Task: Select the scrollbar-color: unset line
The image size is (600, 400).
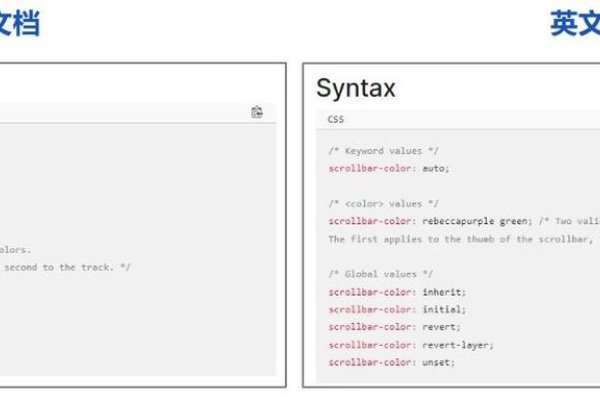Action: pos(391,363)
